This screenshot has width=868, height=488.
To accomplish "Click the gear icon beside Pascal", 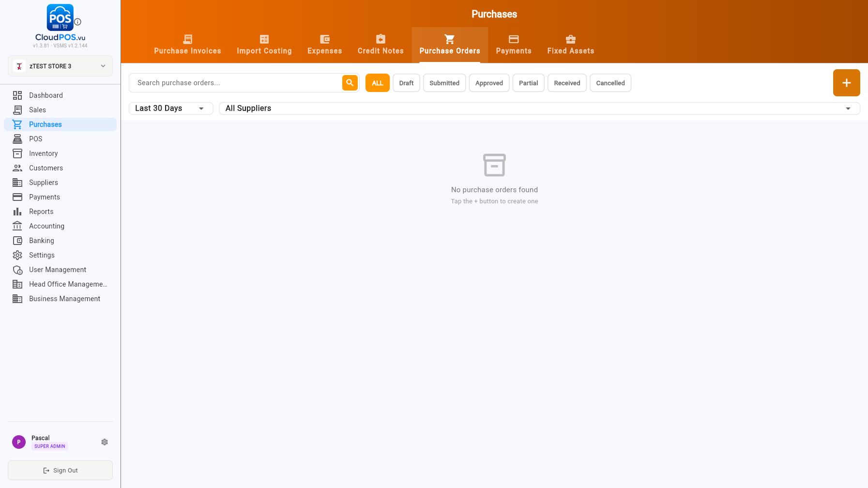I will (105, 442).
